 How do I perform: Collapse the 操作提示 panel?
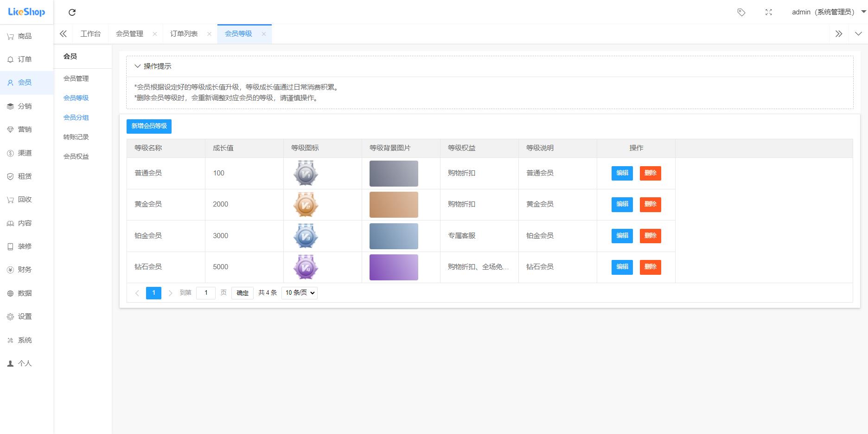click(138, 66)
